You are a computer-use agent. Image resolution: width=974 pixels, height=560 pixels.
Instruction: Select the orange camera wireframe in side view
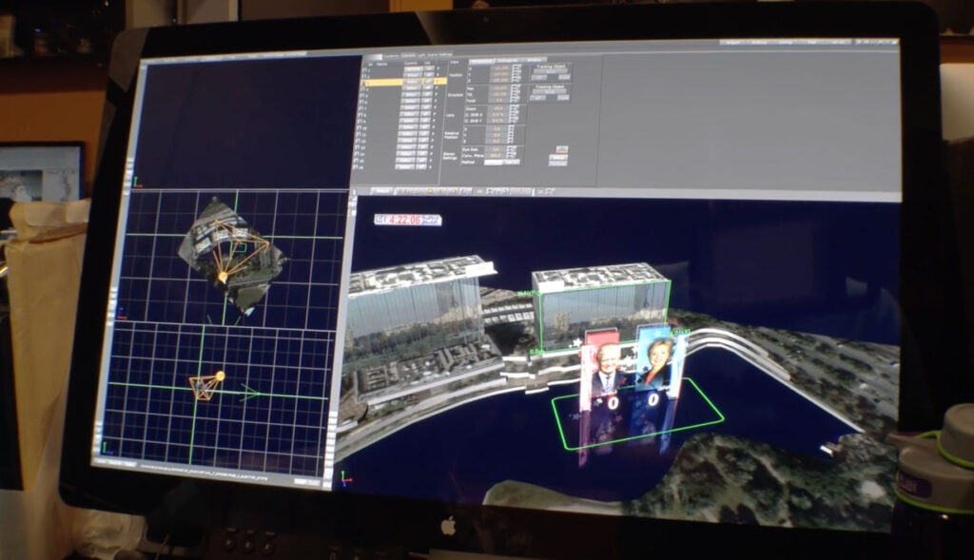coord(204,386)
